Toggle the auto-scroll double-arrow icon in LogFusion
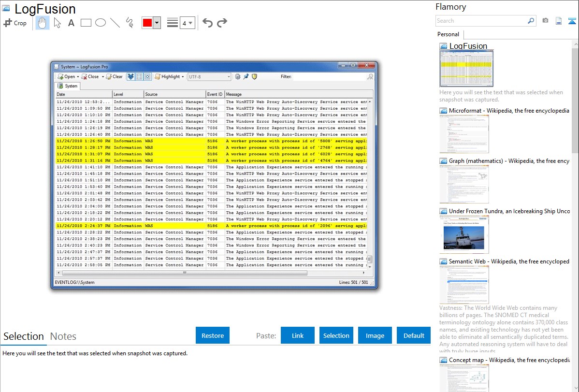 coord(130,76)
